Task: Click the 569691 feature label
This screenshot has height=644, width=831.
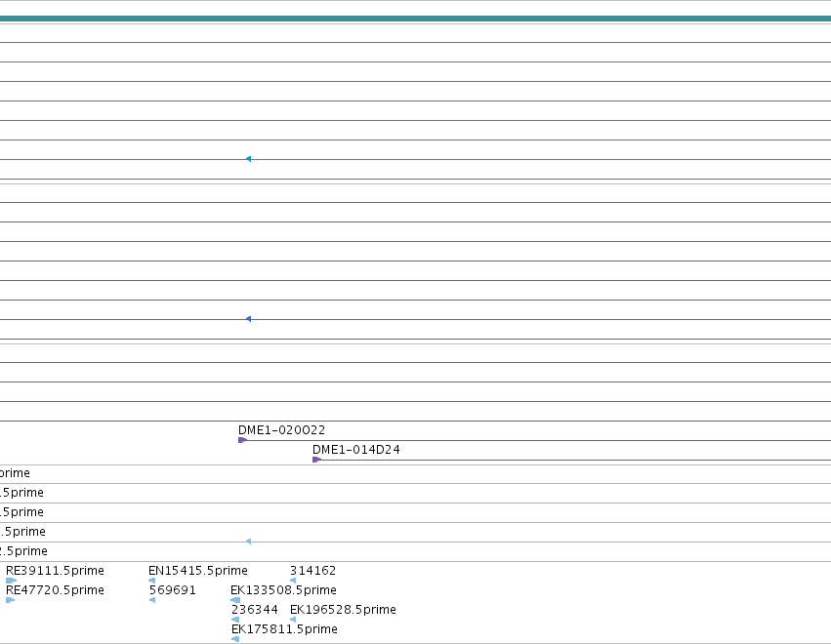Action: [x=172, y=590]
